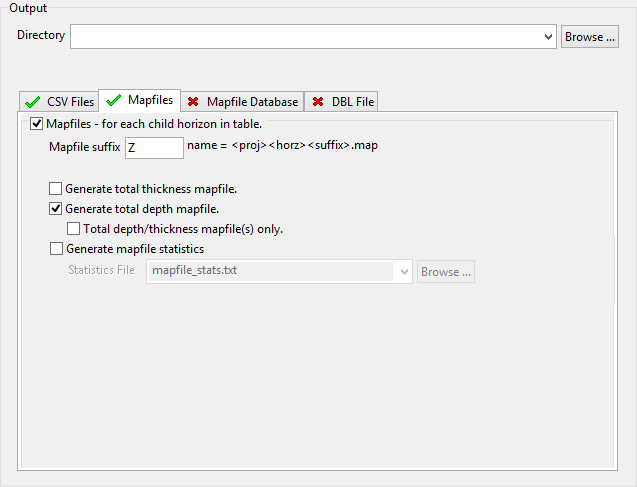The height and width of the screenshot is (487, 637).
Task: Enable Generate mapfile statistics option
Action: (56, 249)
